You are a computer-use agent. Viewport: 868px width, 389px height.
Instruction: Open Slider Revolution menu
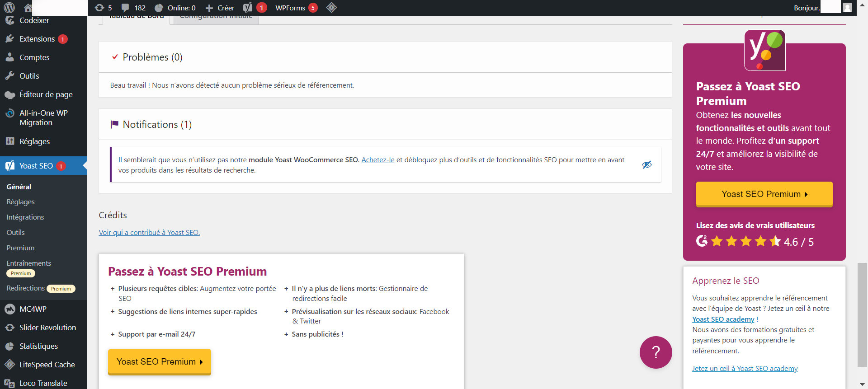(43, 328)
